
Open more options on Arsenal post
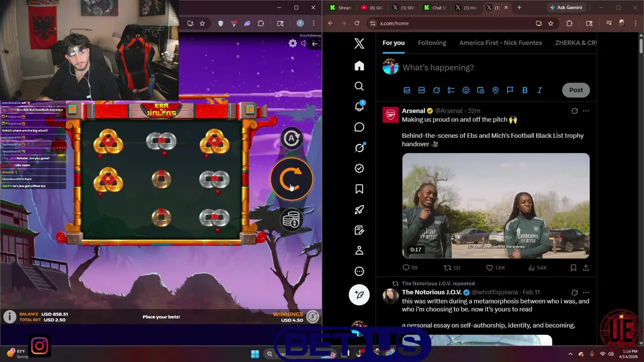(586, 111)
